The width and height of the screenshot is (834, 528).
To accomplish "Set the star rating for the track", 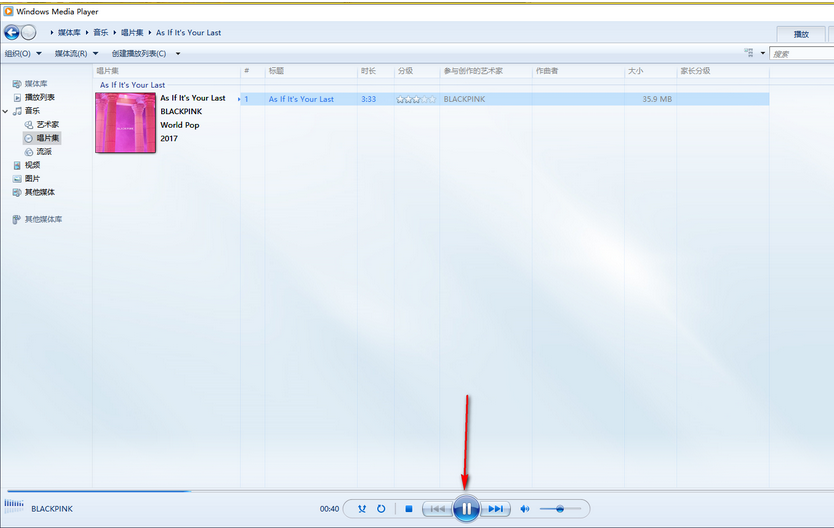I will pos(416,99).
